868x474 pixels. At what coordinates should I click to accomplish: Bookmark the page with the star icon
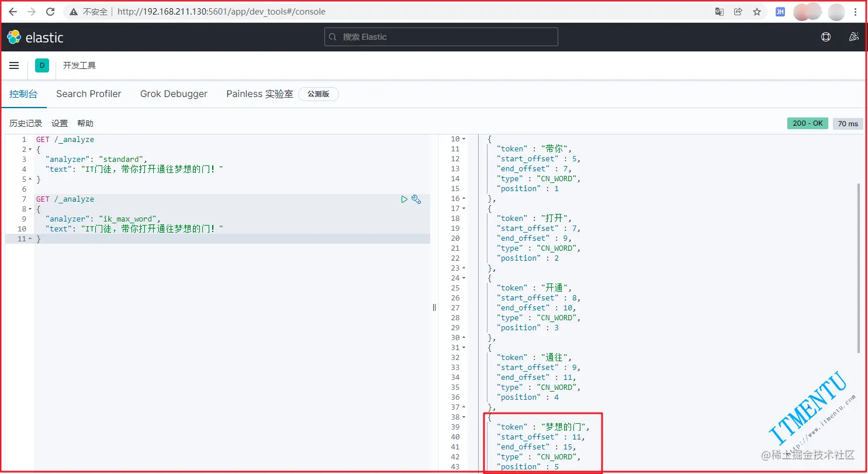757,12
